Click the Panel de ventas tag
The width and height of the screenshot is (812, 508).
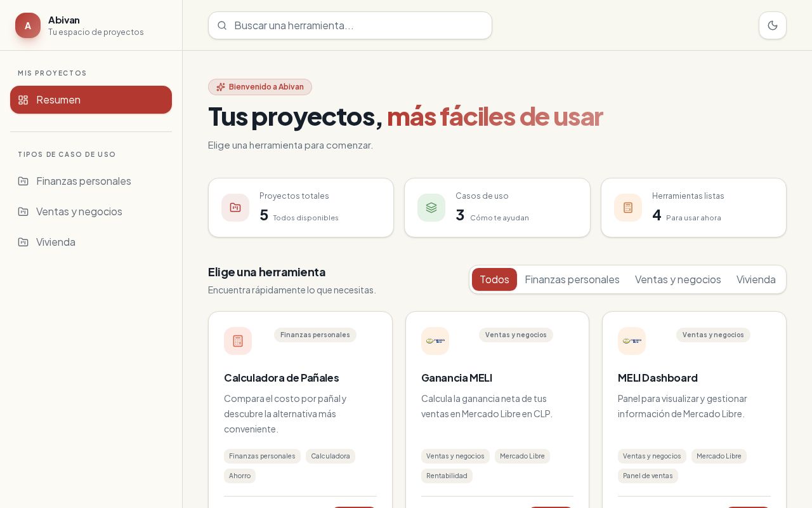click(x=648, y=476)
